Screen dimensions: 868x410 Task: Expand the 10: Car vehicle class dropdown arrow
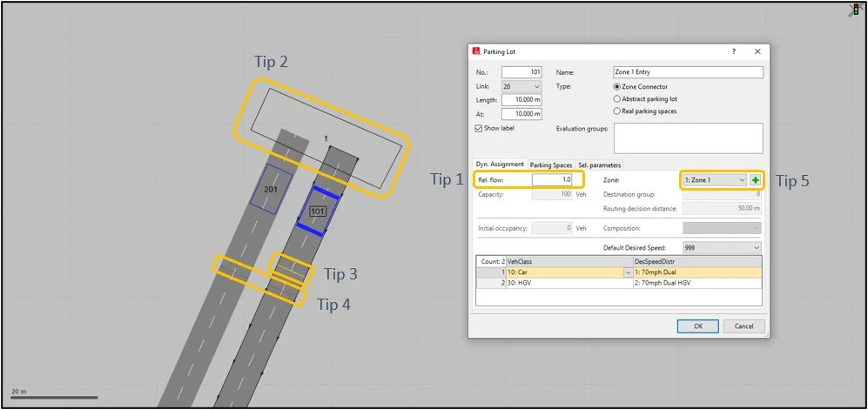tap(629, 272)
